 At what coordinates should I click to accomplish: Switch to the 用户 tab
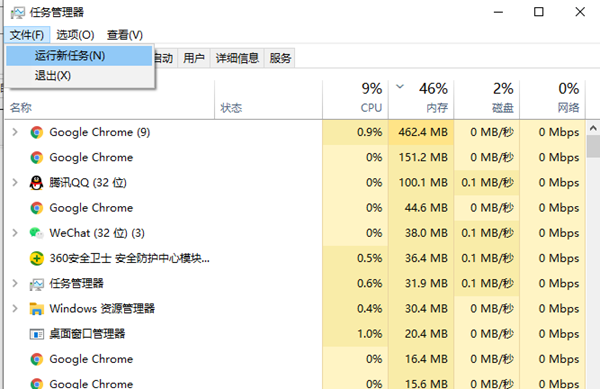point(194,59)
